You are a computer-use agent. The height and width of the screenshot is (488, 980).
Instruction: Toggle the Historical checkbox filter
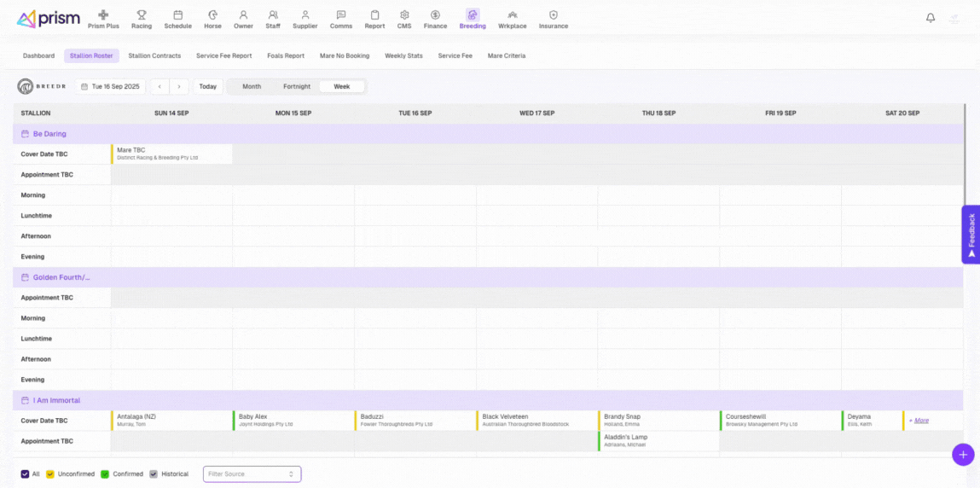point(154,473)
